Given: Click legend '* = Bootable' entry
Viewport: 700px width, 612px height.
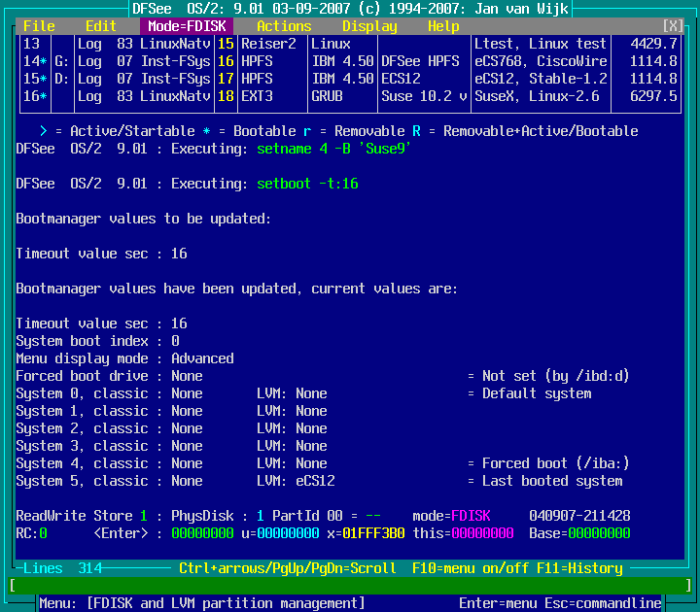Looking at the screenshot, I should point(249,131).
